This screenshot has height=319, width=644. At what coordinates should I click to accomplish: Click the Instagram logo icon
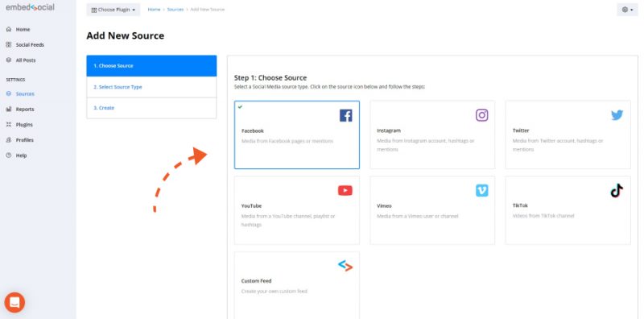pos(481,115)
